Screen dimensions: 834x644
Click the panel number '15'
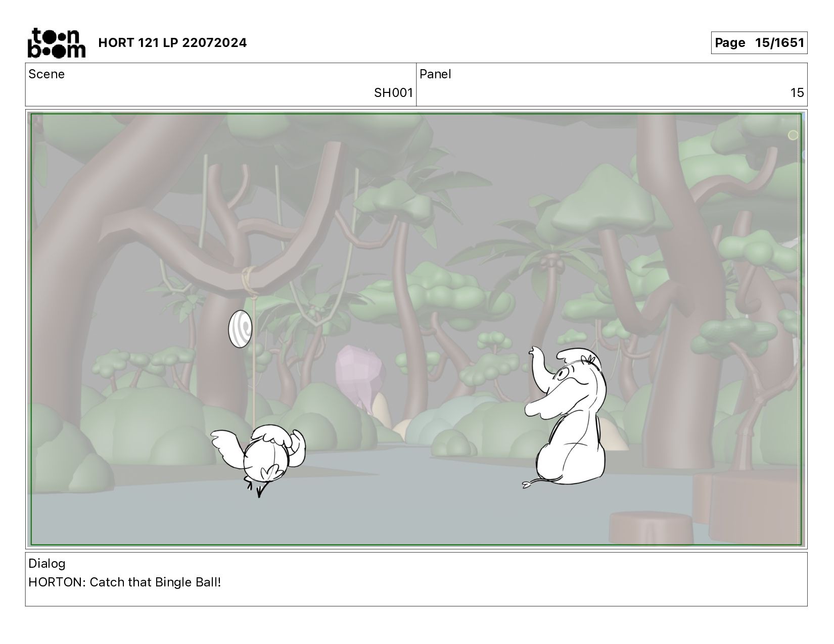797,93
